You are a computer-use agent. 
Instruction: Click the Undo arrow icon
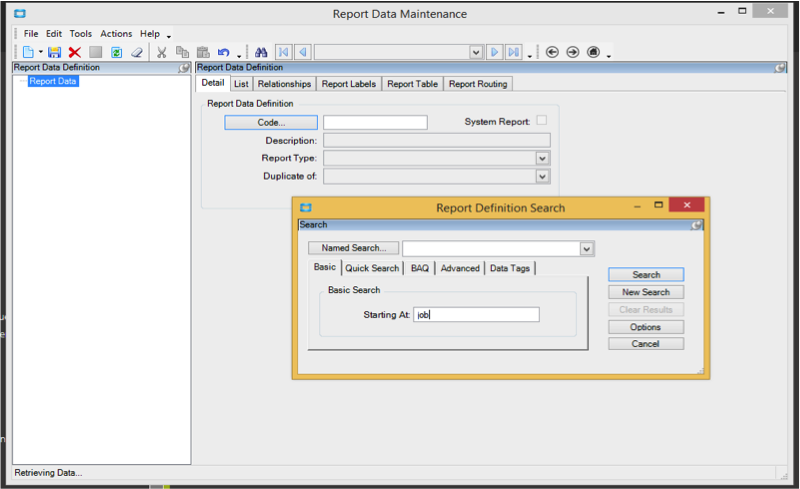pyautogui.click(x=223, y=52)
